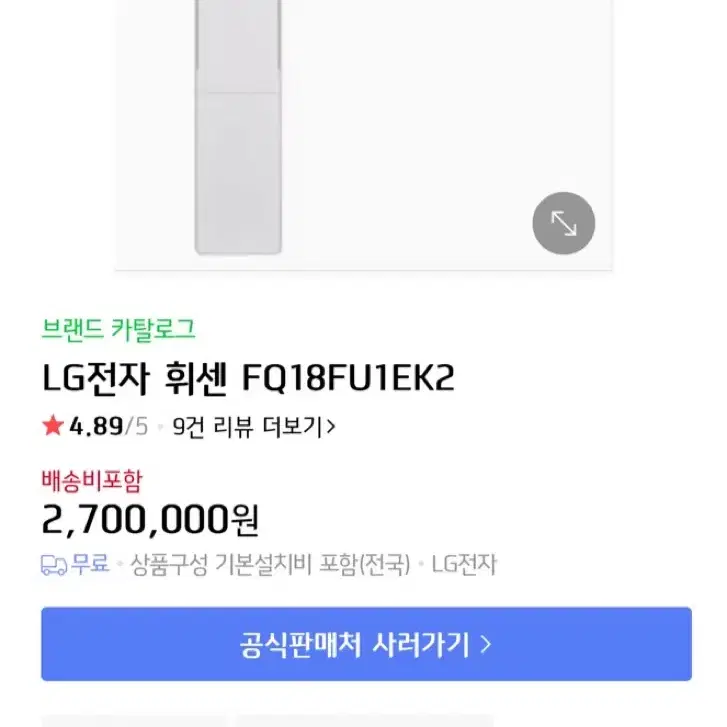This screenshot has height=727, width=727.
Task: Open the 브랜드 카탈로그 link
Action: [x=118, y=328]
